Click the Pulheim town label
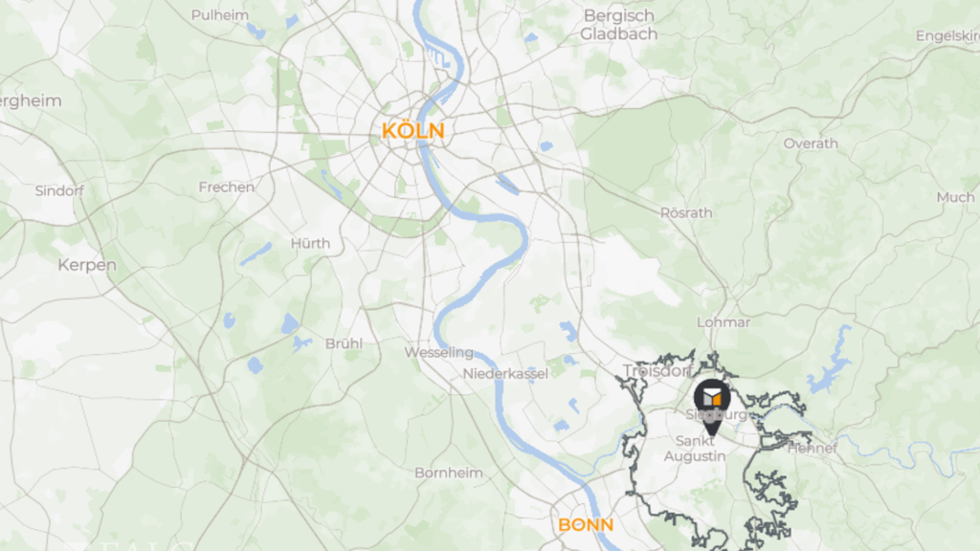 click(x=219, y=15)
